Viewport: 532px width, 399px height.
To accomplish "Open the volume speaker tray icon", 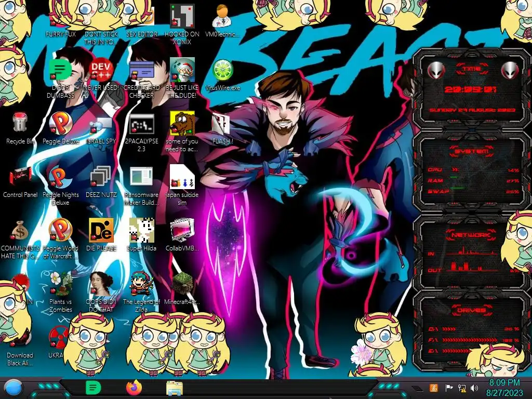I will point(474,388).
